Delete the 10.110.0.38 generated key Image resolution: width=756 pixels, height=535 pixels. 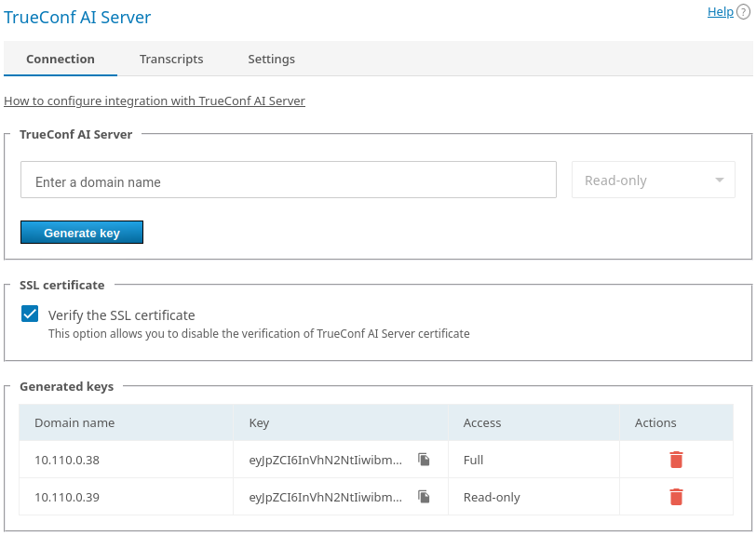[676, 460]
